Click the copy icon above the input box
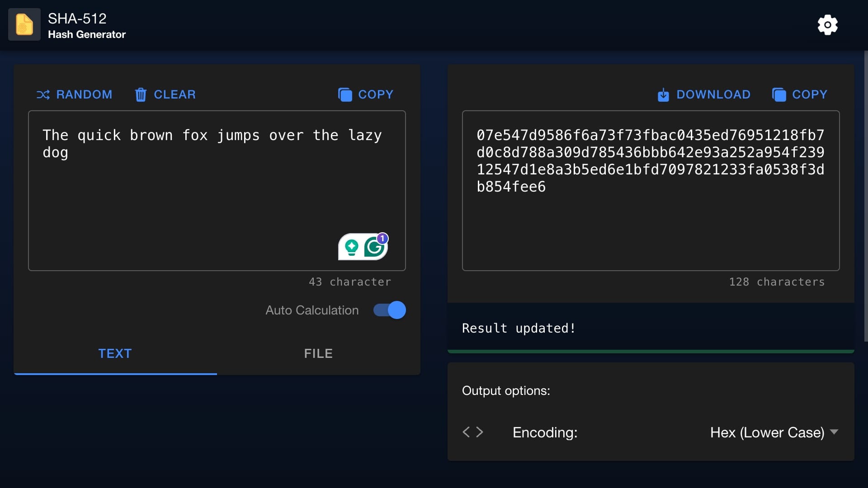Image resolution: width=868 pixels, height=488 pixels. 345,94
